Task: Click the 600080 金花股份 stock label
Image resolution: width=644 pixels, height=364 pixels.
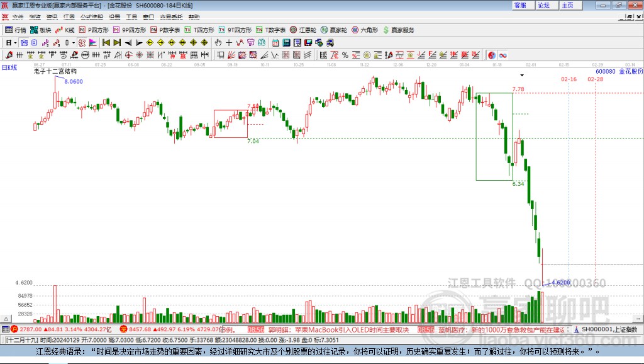Action: pos(619,72)
